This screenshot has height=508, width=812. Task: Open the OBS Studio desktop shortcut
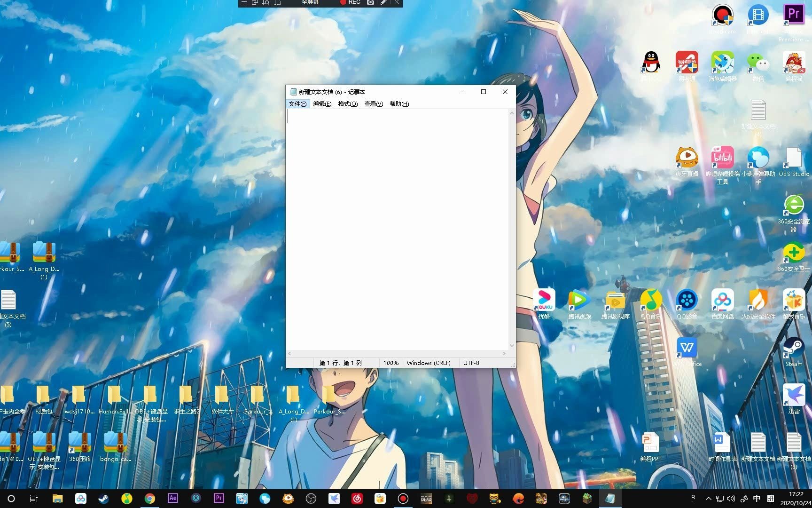(x=794, y=161)
